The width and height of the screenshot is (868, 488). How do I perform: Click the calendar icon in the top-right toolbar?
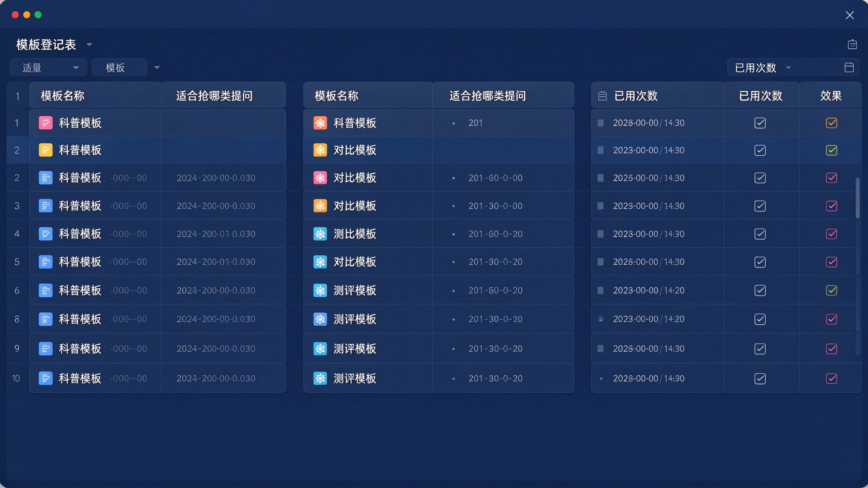(x=849, y=67)
